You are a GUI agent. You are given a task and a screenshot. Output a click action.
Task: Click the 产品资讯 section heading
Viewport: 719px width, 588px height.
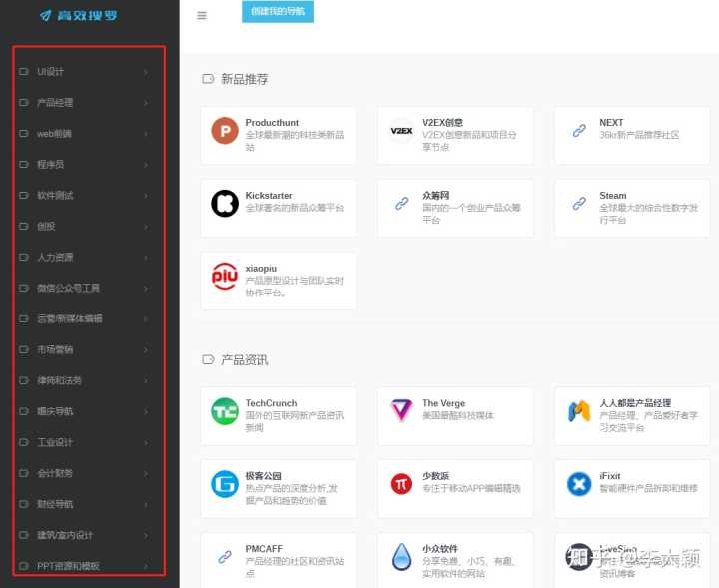click(244, 359)
